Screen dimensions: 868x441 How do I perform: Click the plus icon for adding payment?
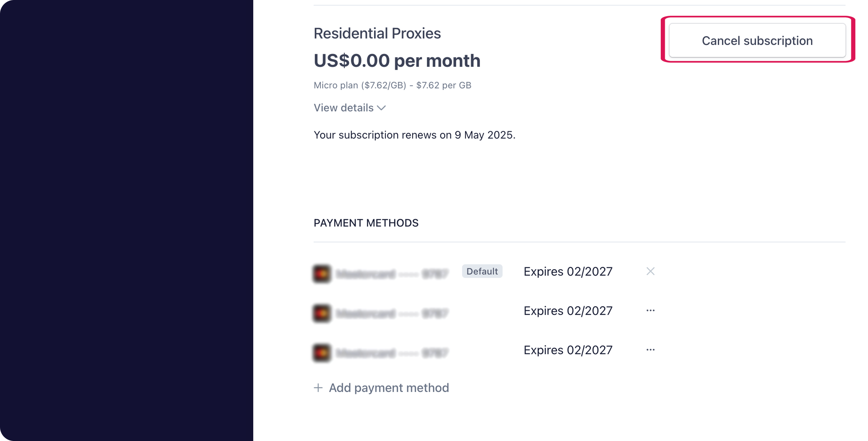(318, 388)
